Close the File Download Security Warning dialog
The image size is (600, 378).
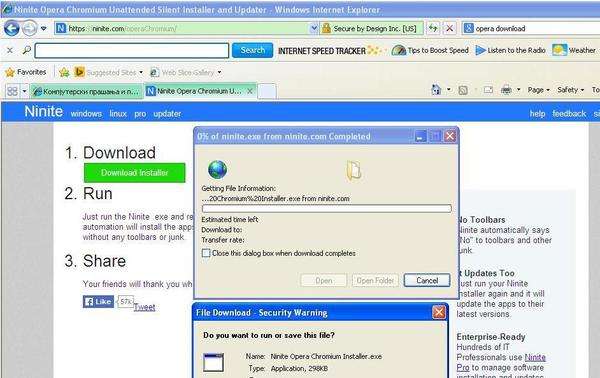[439, 313]
